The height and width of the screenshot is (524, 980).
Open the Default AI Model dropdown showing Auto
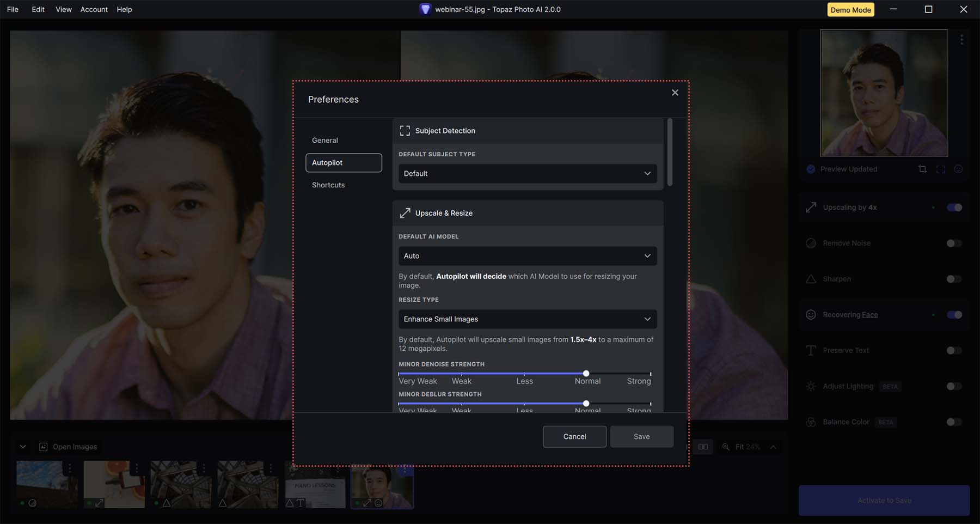526,255
